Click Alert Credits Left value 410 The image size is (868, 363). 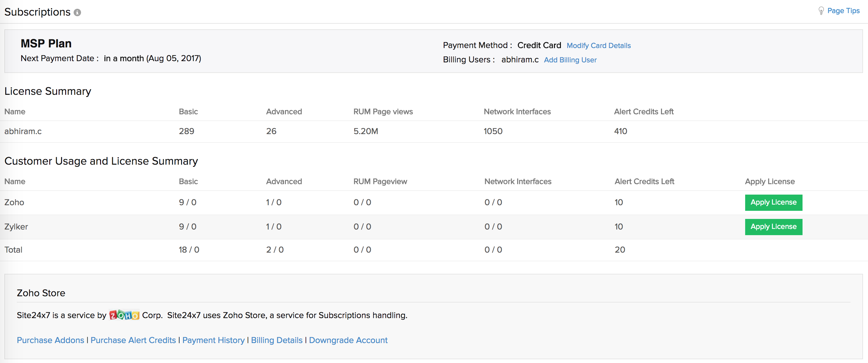620,131
